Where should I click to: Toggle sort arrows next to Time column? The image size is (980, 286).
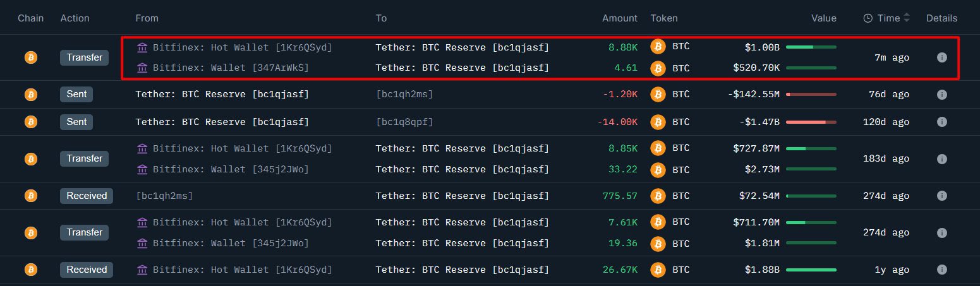pos(907,18)
